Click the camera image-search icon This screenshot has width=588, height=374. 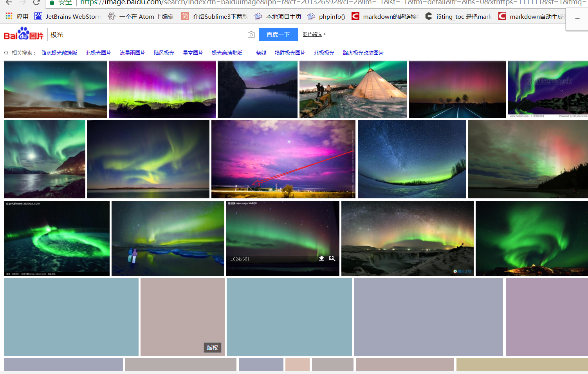click(251, 35)
